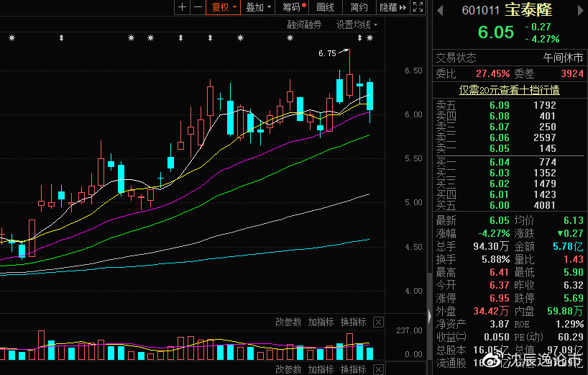
Task: Toggle the 画线 drawing tools
Action: pyautogui.click(x=326, y=7)
